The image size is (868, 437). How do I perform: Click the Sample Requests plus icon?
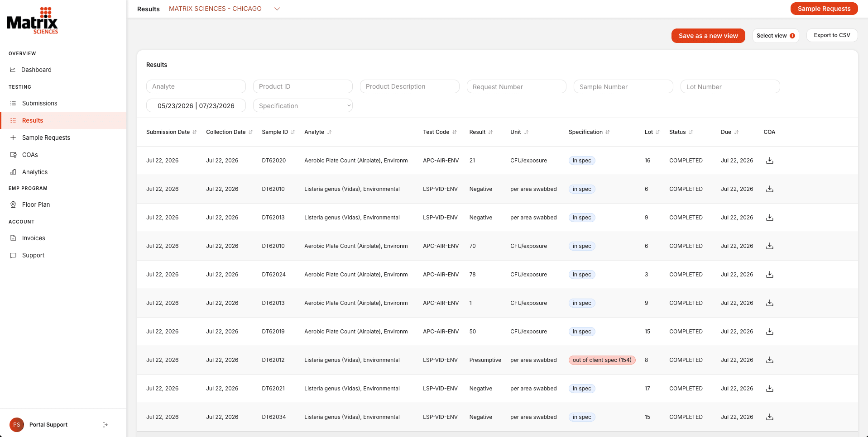13,138
